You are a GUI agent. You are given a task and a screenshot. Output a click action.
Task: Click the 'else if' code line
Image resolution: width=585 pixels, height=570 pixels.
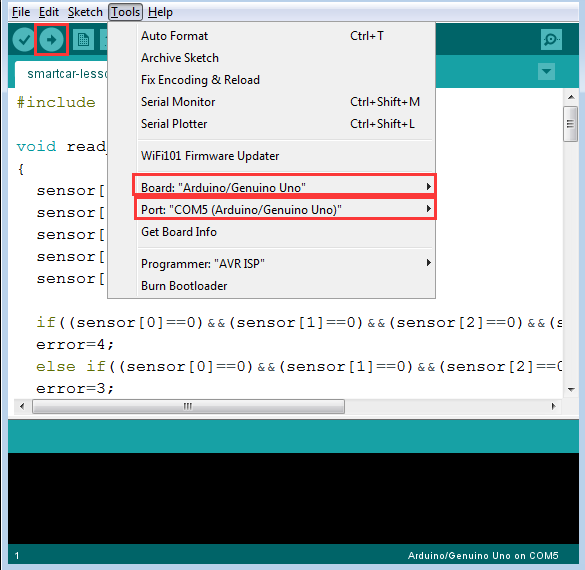(x=299, y=366)
